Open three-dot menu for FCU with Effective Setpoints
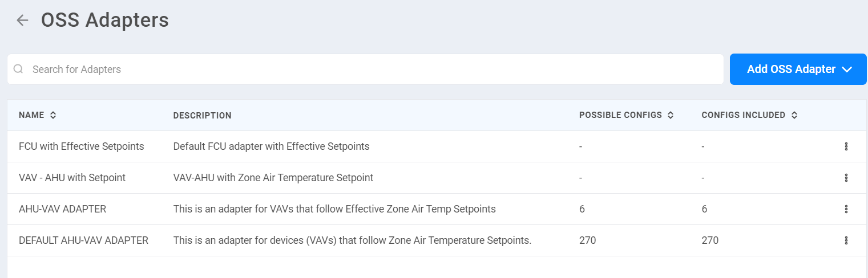The image size is (868, 278). pyautogui.click(x=846, y=146)
